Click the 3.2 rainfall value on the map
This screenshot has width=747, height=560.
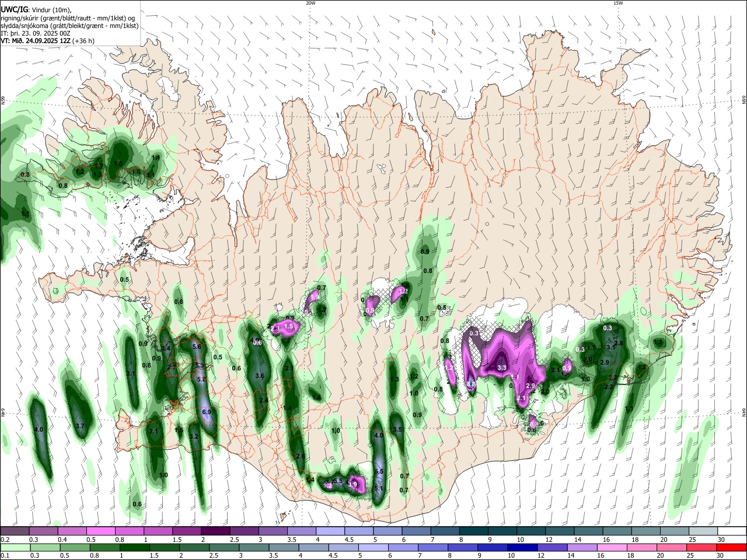click(x=194, y=436)
